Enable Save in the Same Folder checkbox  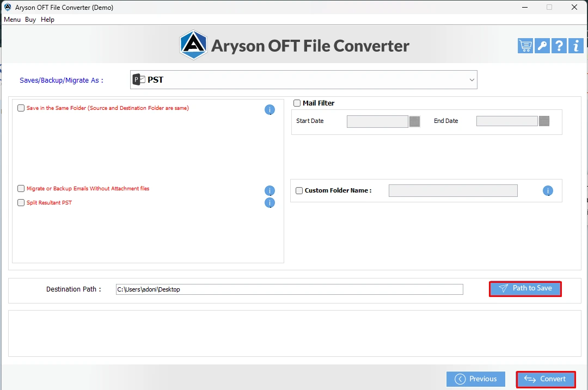coord(21,108)
